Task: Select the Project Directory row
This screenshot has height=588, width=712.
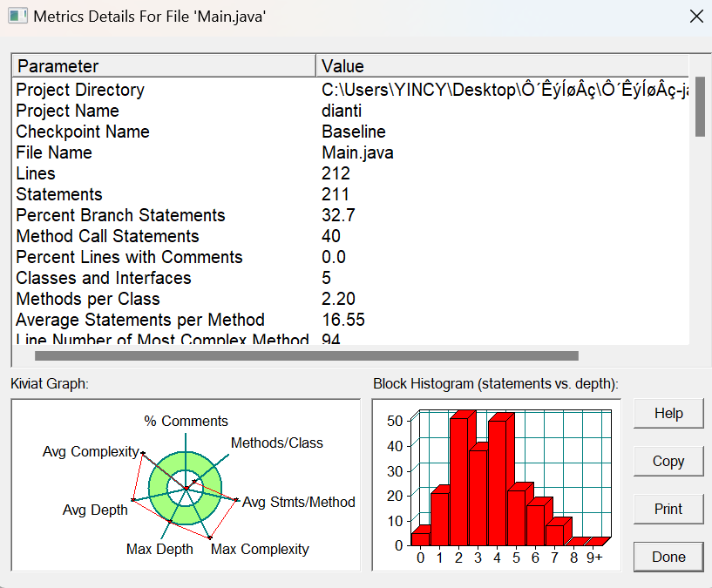Action: pyautogui.click(x=350, y=90)
